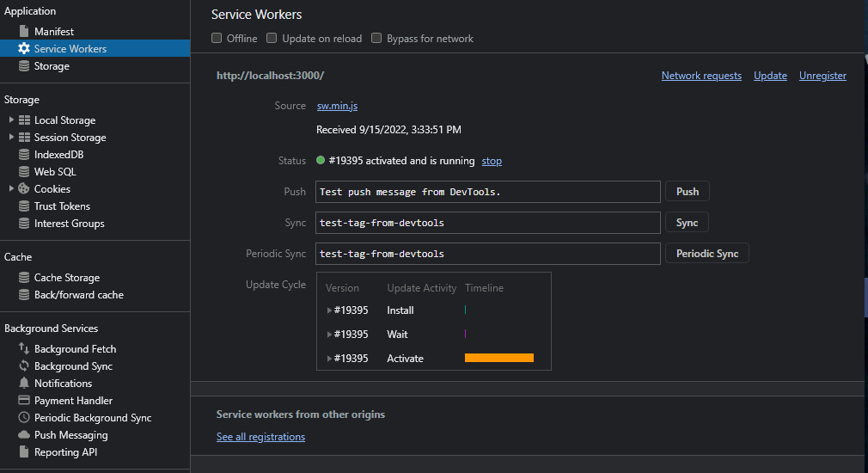Viewport: 868px width, 473px height.
Task: Click the Unregister link
Action: pos(822,76)
